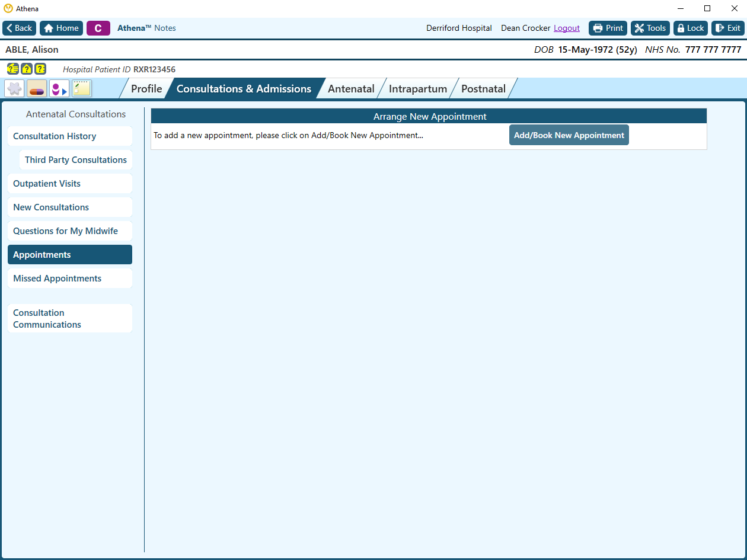Screen dimensions: 747x560
Task: Print the current page
Action: pyautogui.click(x=608, y=28)
